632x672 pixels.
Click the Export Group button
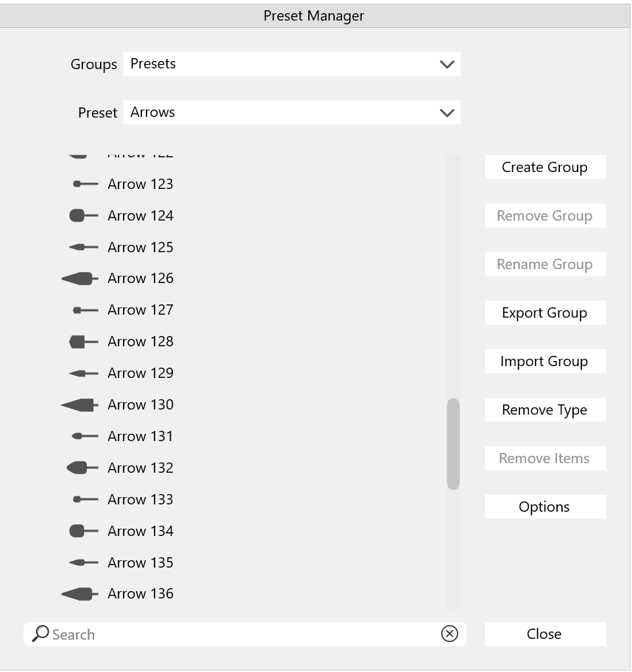pyautogui.click(x=544, y=312)
